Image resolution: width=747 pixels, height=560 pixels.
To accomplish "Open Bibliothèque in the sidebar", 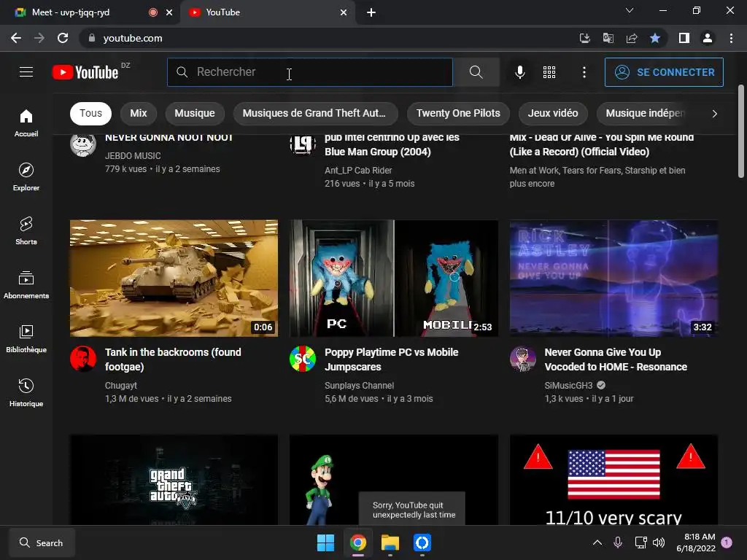I will point(26,338).
